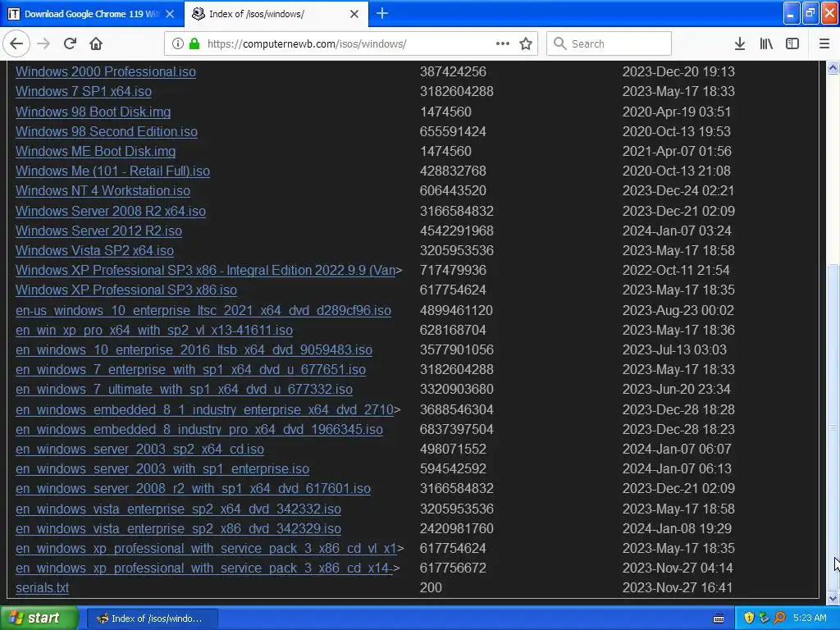Click the date 2024-Jan-08 19:29
The image size is (840, 630).
(677, 529)
